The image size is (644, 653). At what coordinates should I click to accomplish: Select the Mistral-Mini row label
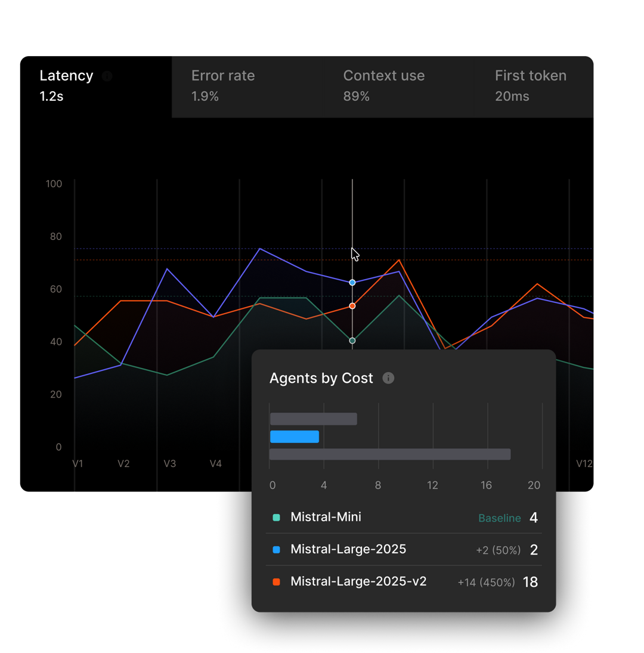coord(326,517)
